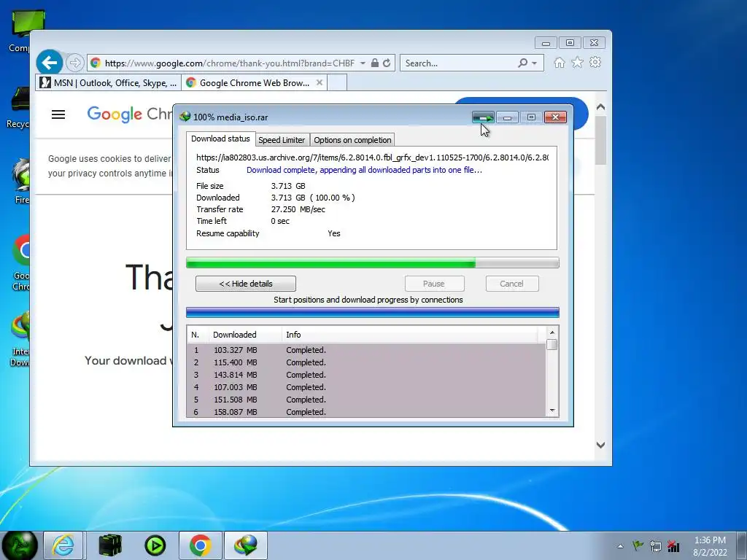Select connection row 5 with 151.508 MB
The height and width of the screenshot is (560, 747).
366,400
